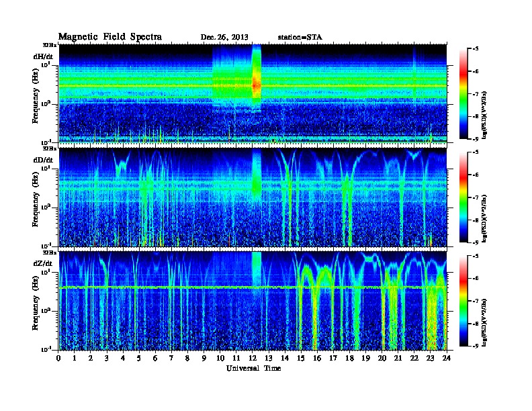Click the "-9" value on dH/dt color bar

476,139
